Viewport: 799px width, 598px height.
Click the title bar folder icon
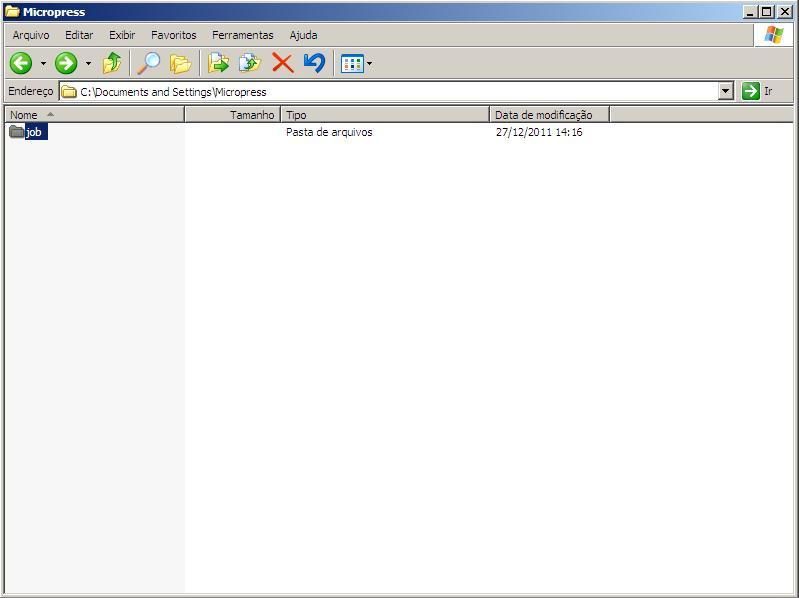pos(12,12)
